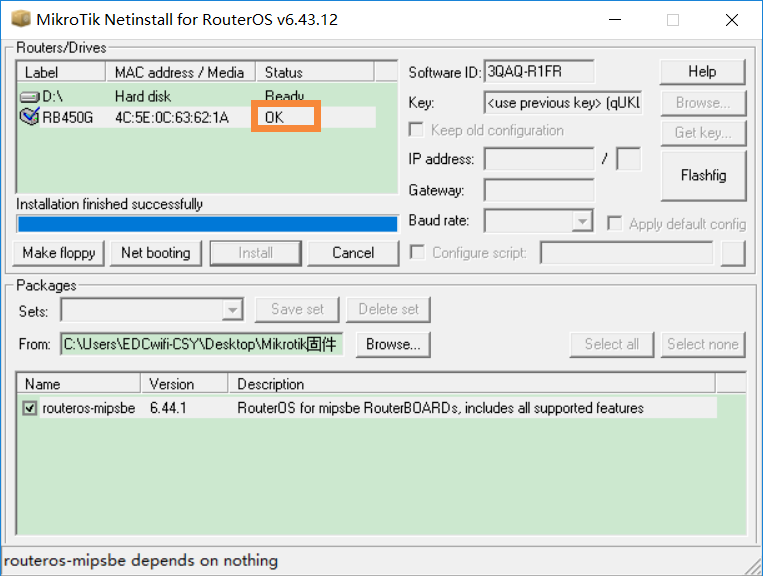Screen dimensions: 763x576
Task: Click the RouterOS for mipsbe description text
Action: point(440,408)
